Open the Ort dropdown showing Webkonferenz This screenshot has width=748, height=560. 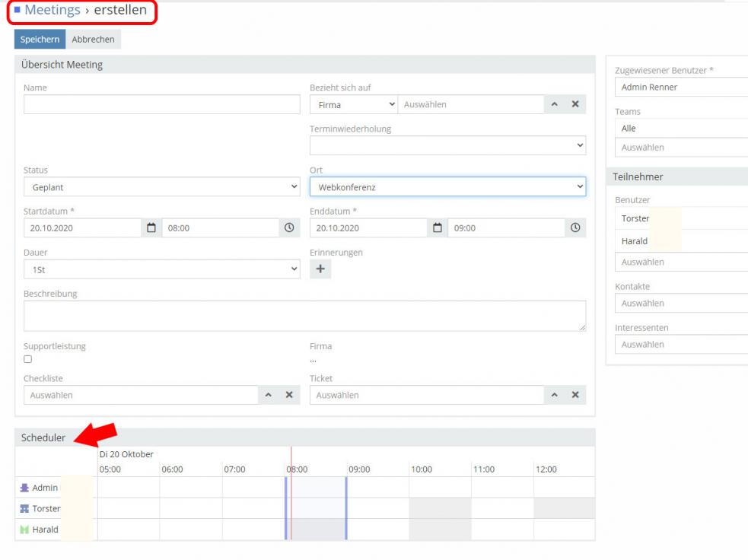pos(447,186)
